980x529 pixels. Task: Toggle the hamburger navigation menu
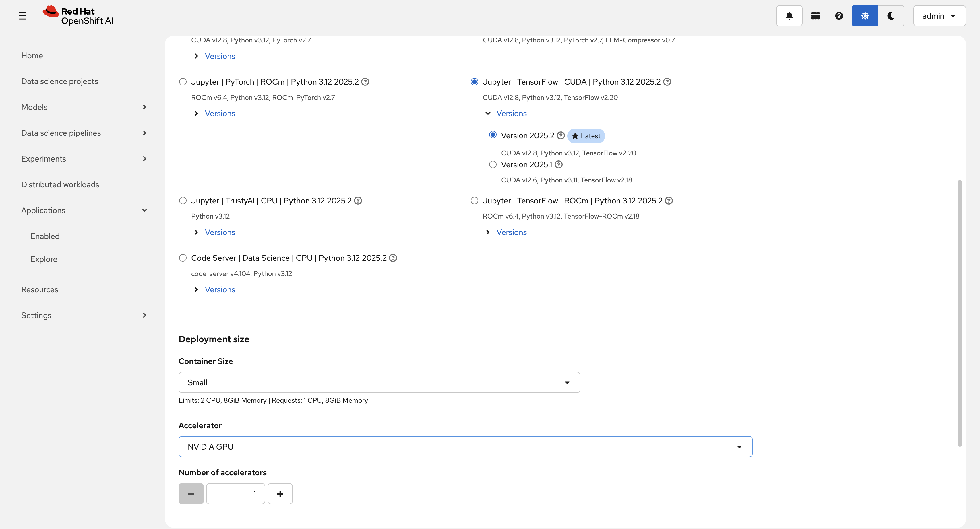(x=22, y=15)
